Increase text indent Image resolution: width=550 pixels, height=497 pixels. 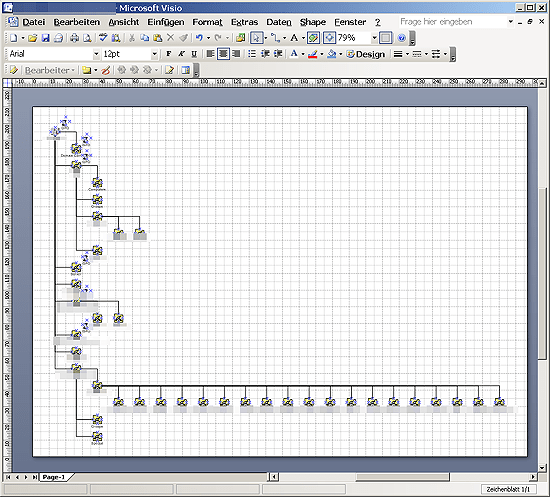coord(278,54)
